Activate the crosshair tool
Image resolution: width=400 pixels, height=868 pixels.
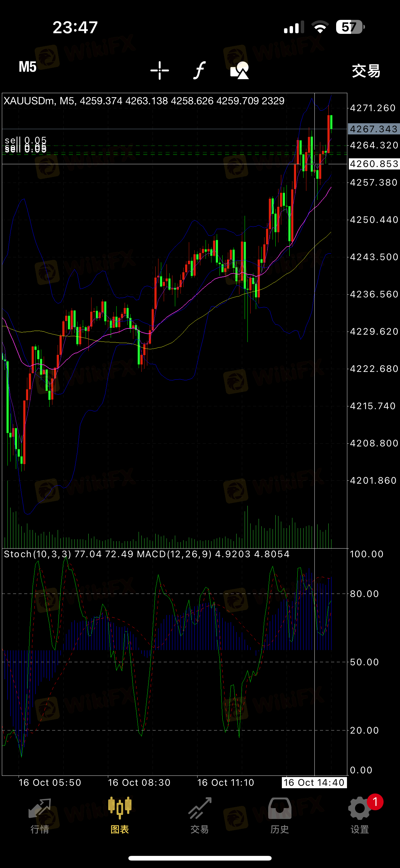[x=160, y=70]
